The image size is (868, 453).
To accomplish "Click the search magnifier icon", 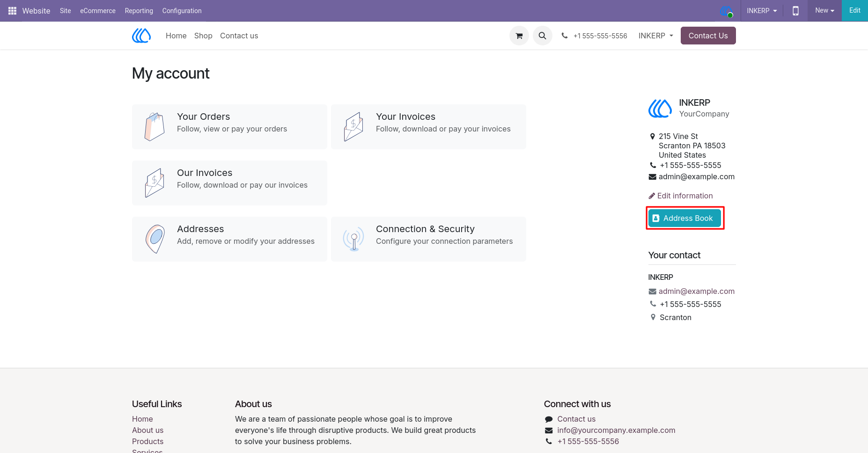I will click(x=543, y=36).
